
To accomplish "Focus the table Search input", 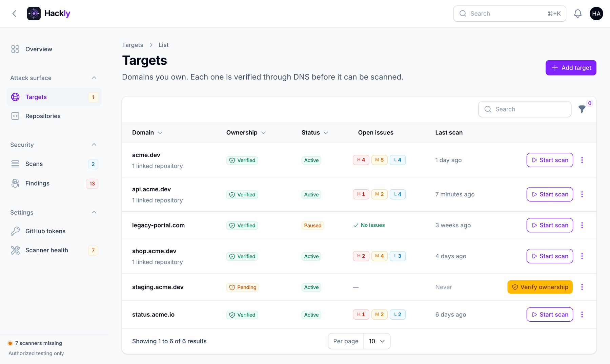I will [525, 109].
